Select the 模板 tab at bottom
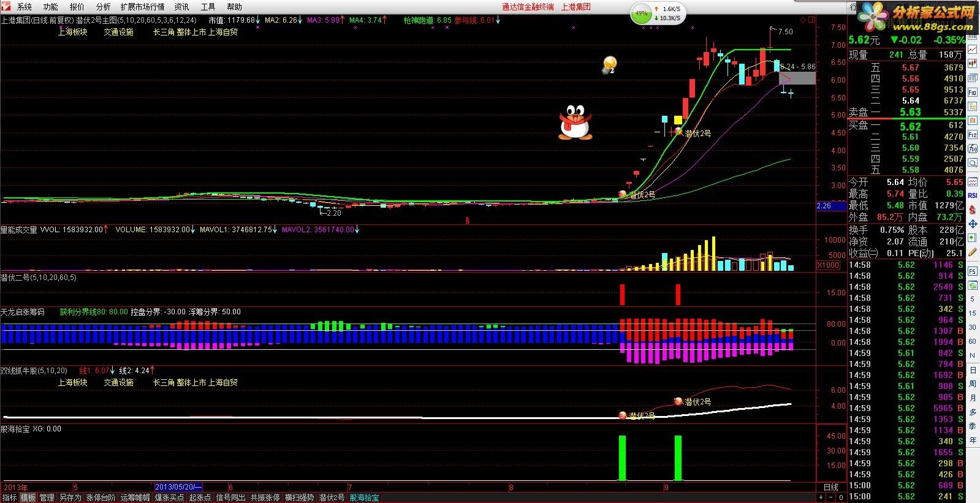 click(28, 497)
